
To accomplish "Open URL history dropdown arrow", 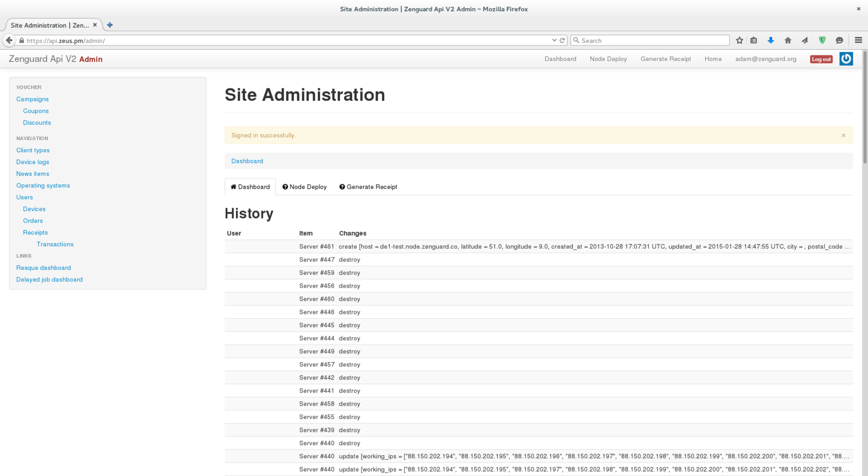I will (x=554, y=40).
